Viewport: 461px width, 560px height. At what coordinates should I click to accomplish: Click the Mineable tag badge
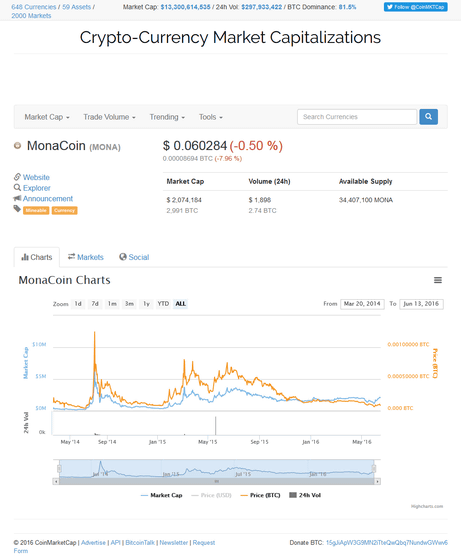(x=36, y=210)
